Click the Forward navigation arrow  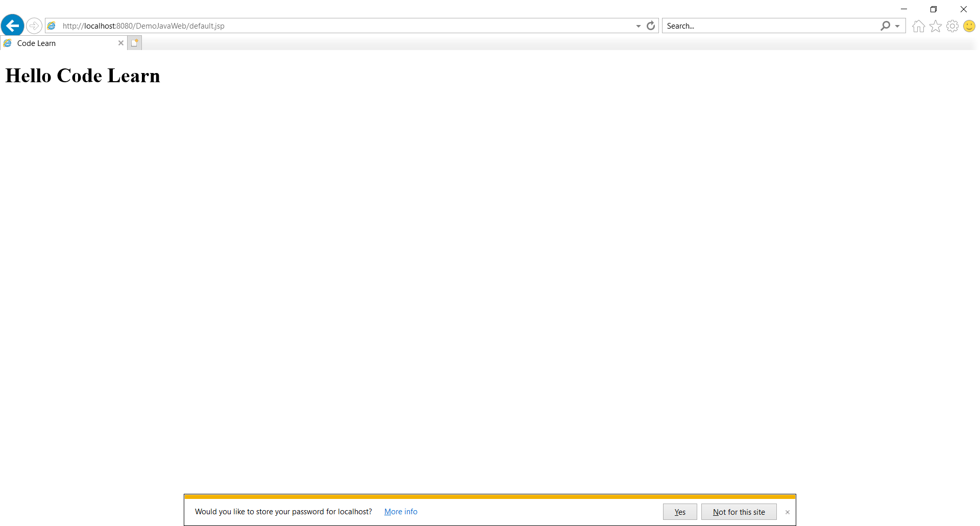point(34,26)
